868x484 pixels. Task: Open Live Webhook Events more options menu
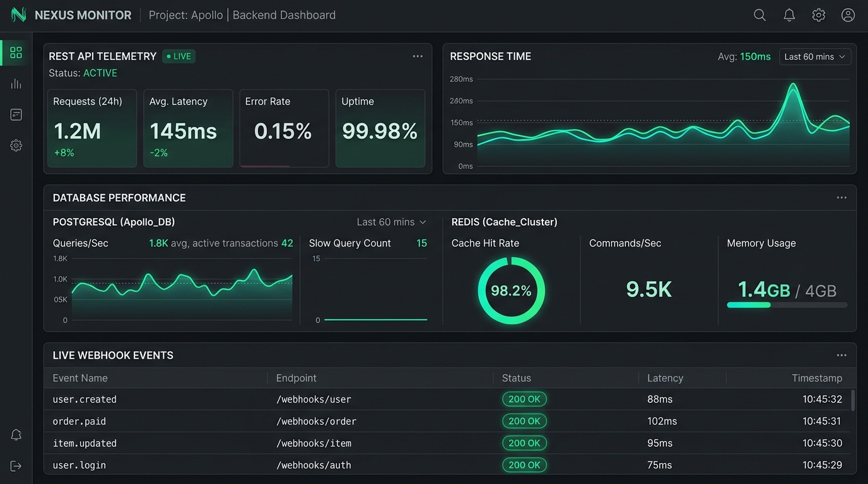pos(842,355)
